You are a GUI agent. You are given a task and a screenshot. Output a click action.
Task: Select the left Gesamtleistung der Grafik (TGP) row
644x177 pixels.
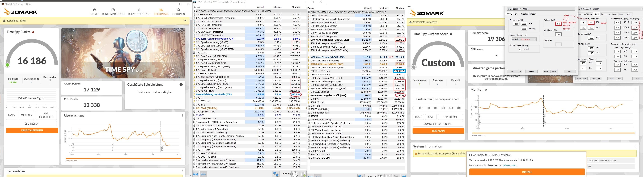pyautogui.click(x=249, y=95)
